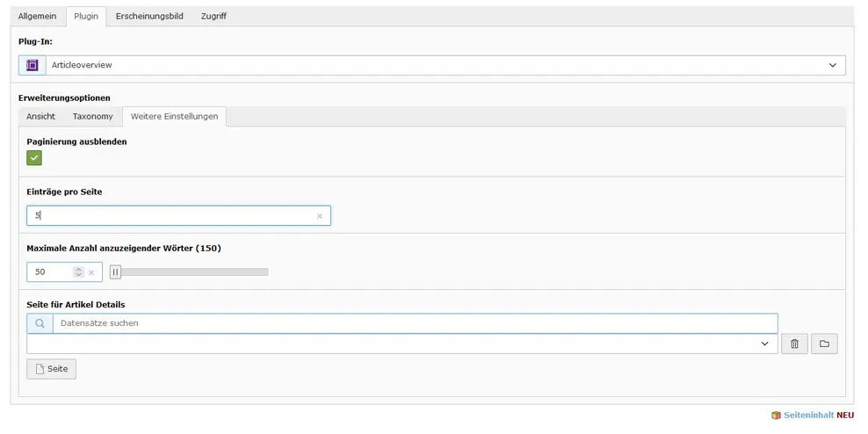Open the Ansicht sub-tab
The image size is (868, 434).
coord(41,117)
